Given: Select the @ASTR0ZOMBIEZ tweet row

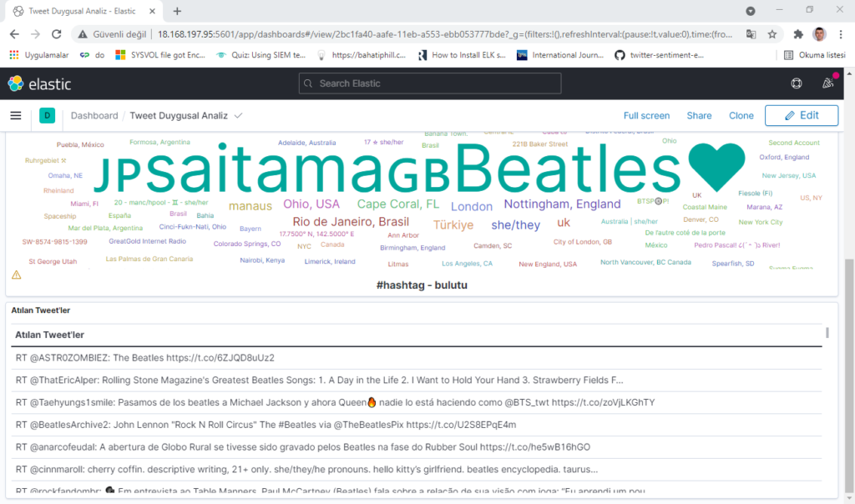Looking at the screenshot, I should point(417,358).
